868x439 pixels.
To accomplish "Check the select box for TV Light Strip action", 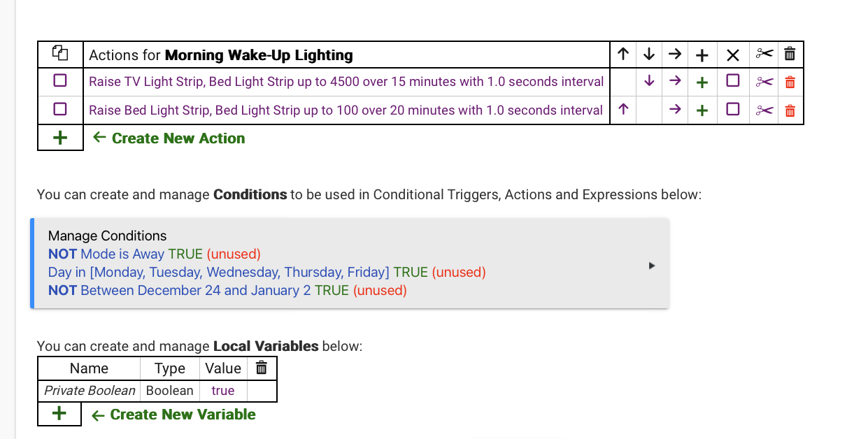I will pyautogui.click(x=60, y=81).
